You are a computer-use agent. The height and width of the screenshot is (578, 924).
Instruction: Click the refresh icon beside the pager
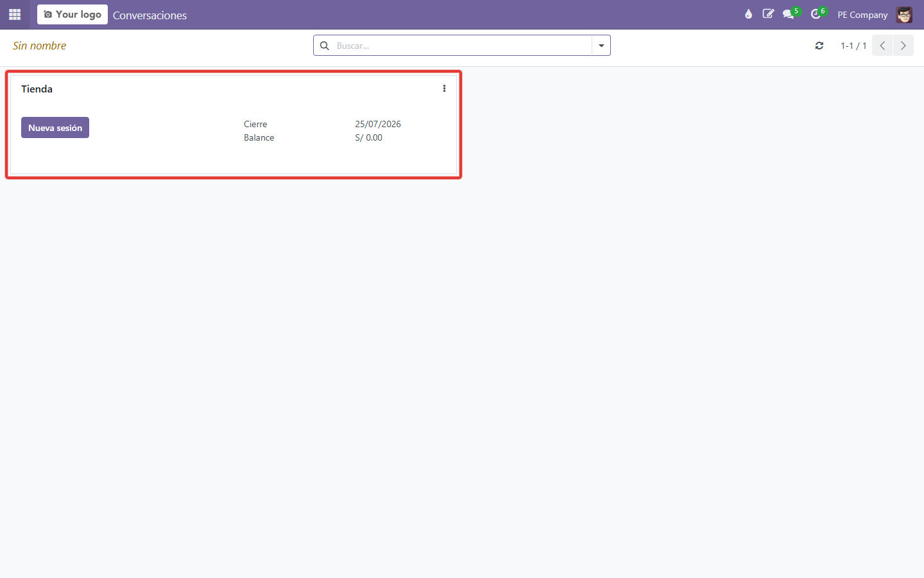point(819,46)
